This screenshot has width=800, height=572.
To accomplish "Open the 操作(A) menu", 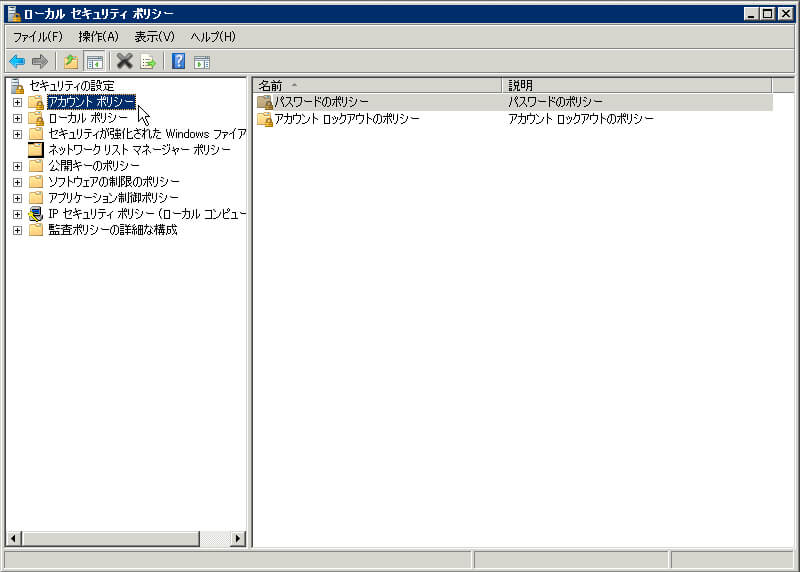I will 98,37.
